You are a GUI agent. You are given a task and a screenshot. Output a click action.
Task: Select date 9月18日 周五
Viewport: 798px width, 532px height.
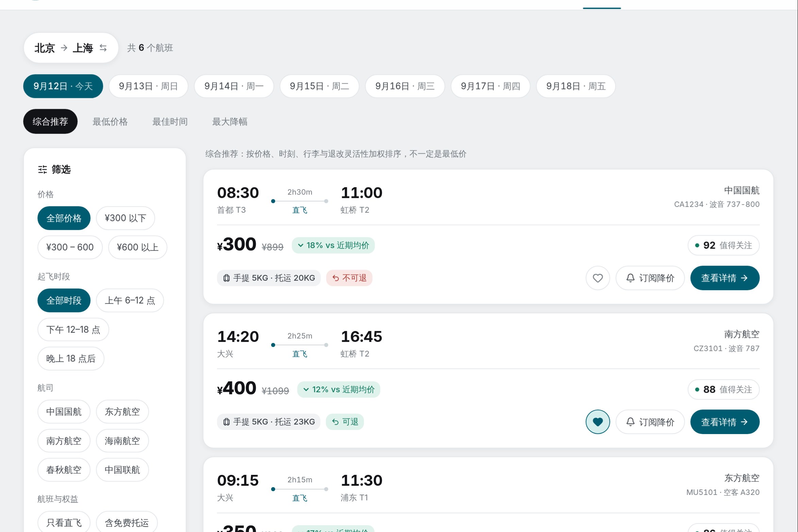(x=576, y=86)
